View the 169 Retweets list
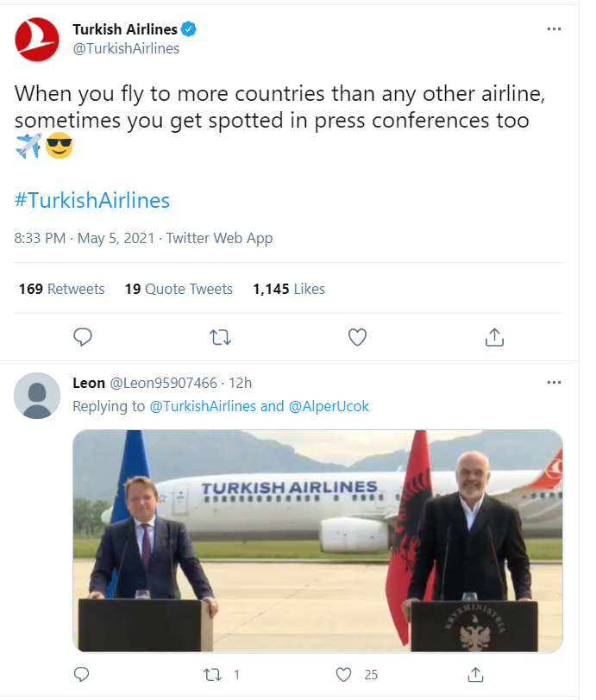 point(61,289)
